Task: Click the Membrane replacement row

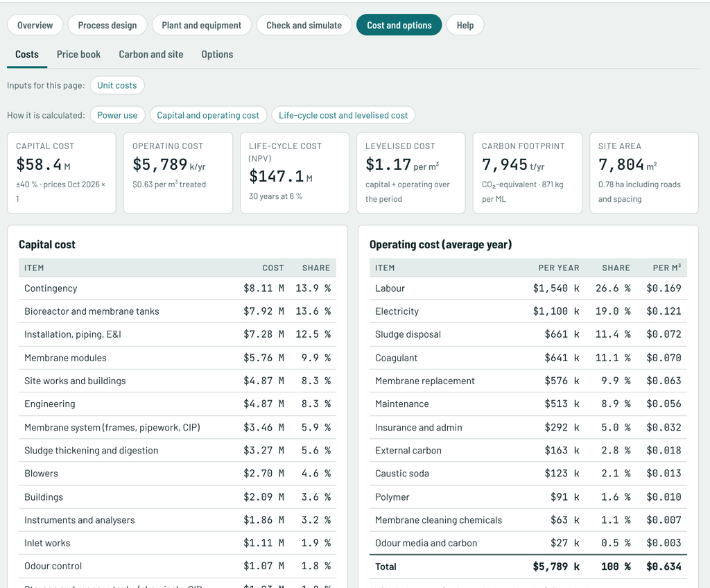Action: (x=528, y=381)
